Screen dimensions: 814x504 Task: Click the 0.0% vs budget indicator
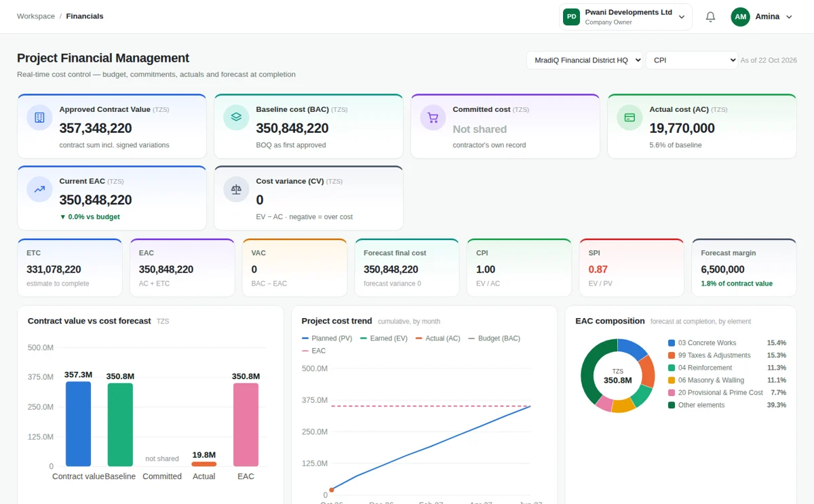coord(90,217)
